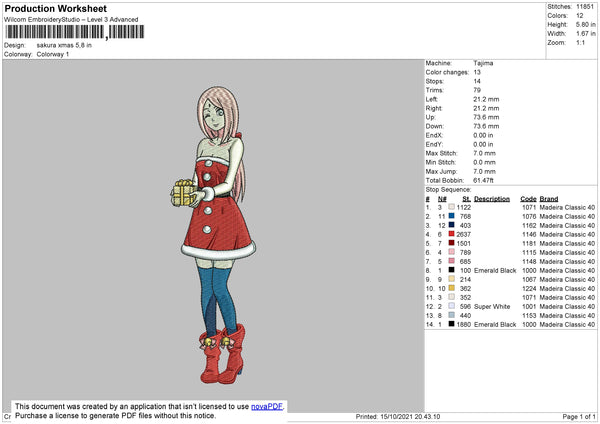Viewport: 600px width, 424px height.
Task: Click the 'Colorway 1' value
Action: [x=53, y=54]
